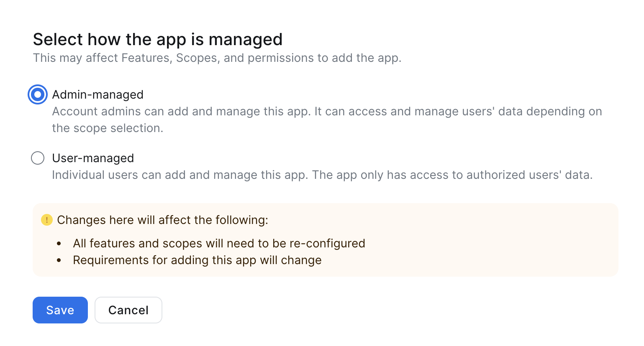Click the 'Individual users can add' description text
Screen dimensions: 644x346
pos(322,175)
